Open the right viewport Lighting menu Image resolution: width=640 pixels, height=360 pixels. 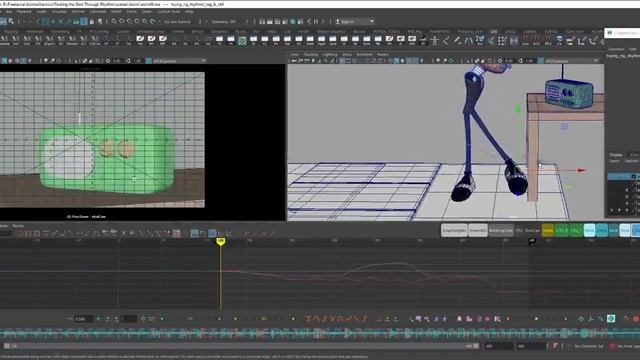point(330,54)
